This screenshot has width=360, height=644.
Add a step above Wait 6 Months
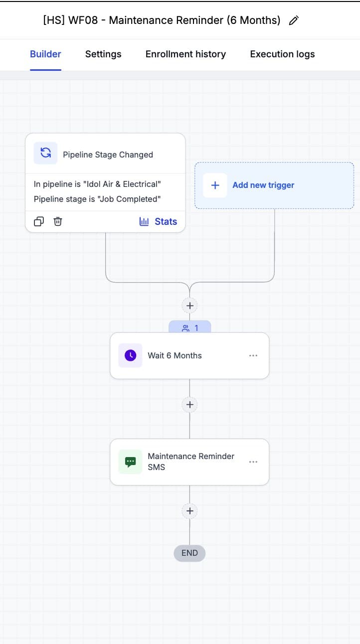[x=189, y=305]
